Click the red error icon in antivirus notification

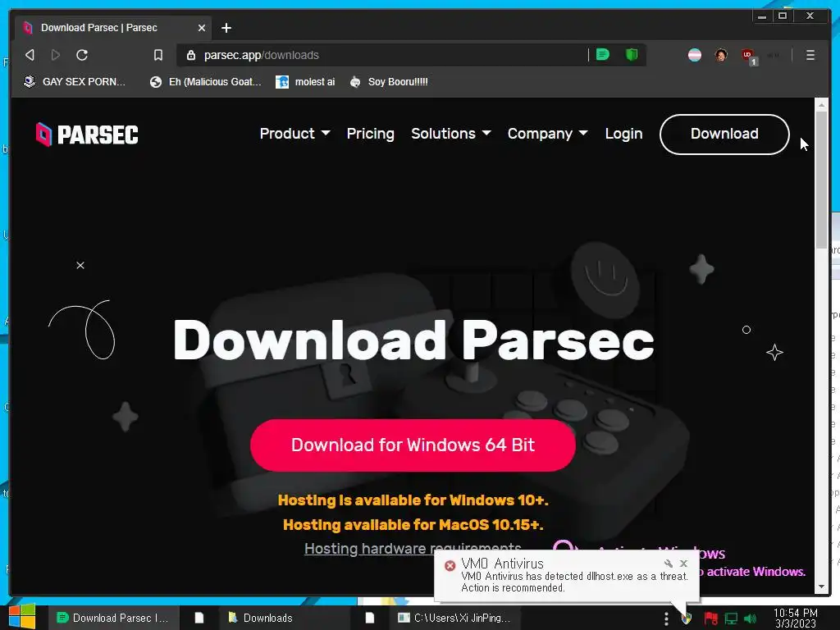click(x=450, y=565)
